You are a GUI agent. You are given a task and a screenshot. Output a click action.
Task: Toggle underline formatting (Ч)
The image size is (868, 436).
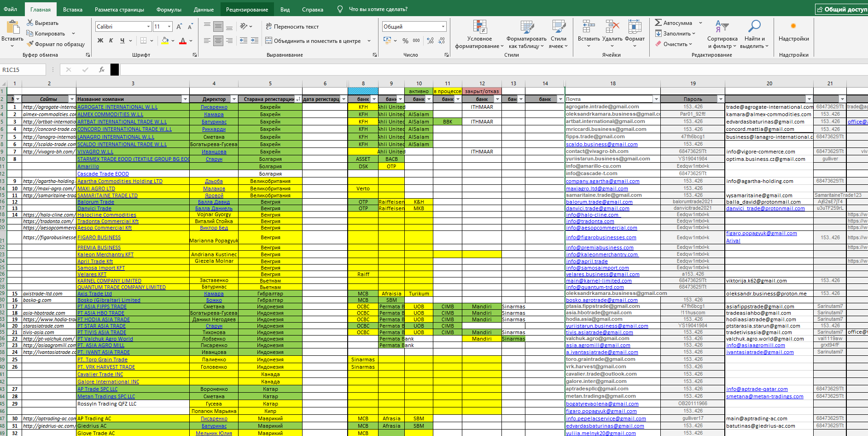tap(122, 41)
